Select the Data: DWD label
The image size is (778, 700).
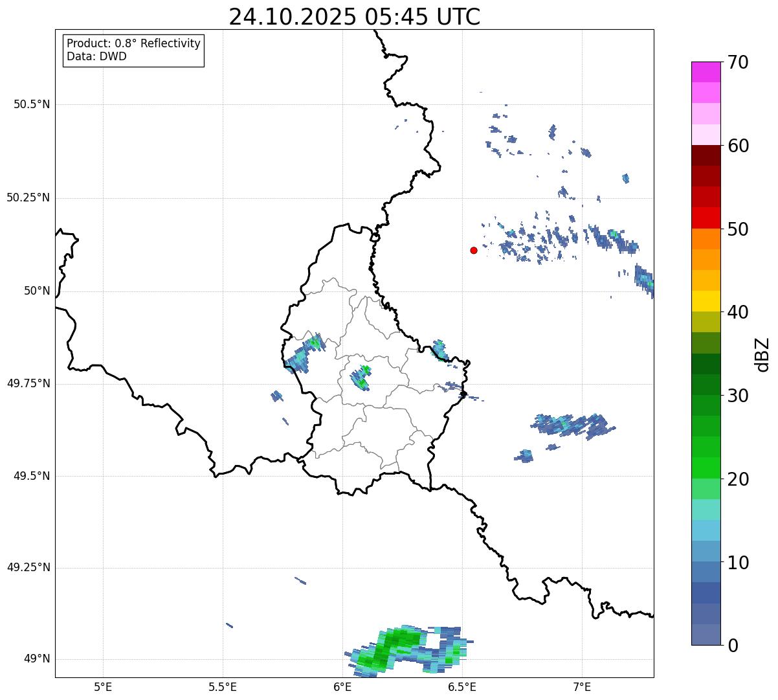click(96, 56)
